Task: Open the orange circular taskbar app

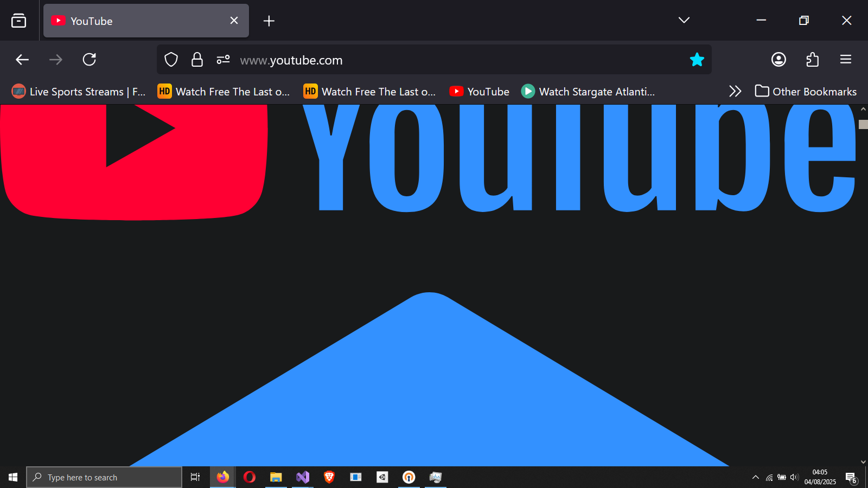Action: (409, 477)
